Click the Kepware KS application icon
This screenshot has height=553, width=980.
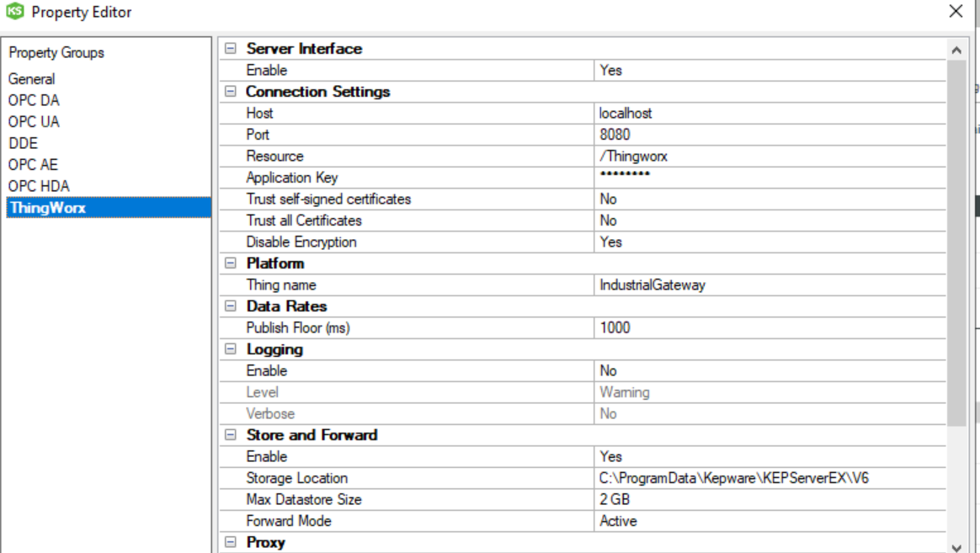[15, 12]
